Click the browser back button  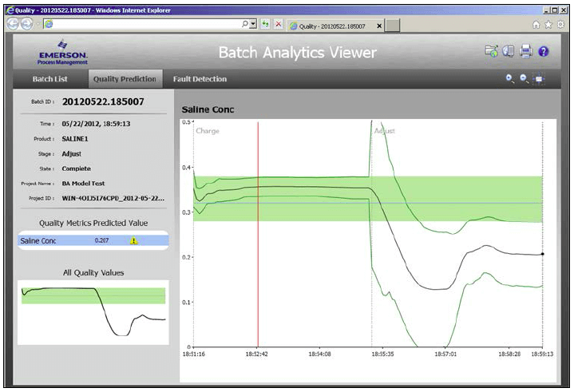(14, 25)
